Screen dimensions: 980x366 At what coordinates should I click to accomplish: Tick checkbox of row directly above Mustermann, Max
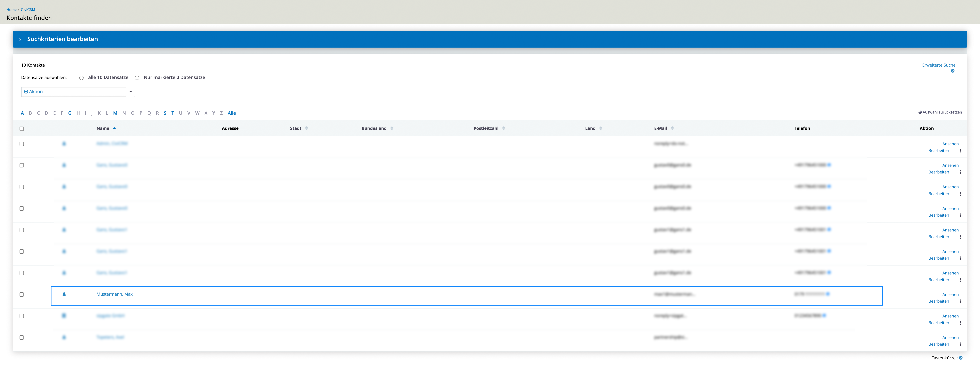click(x=22, y=273)
